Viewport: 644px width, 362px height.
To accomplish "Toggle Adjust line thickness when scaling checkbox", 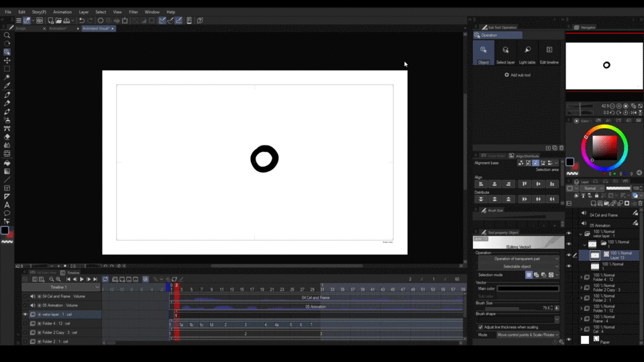I will click(480, 327).
